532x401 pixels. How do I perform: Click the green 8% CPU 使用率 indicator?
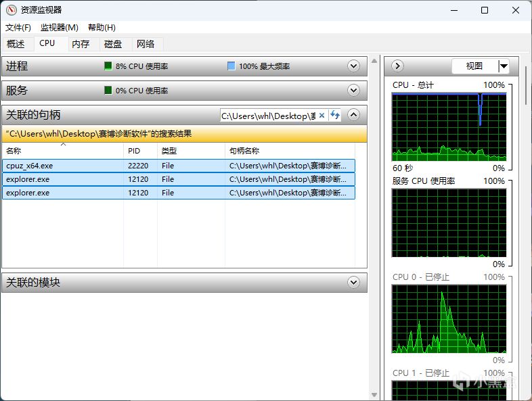108,66
